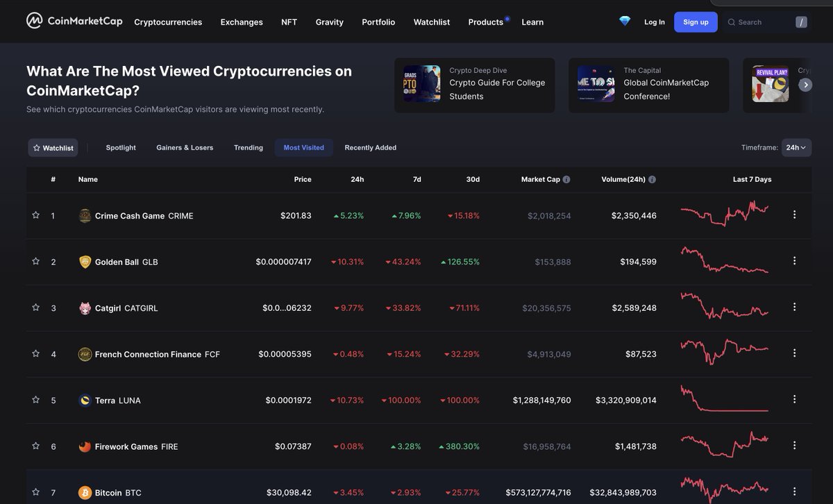Viewport: 833px width, 504px height.
Task: Open the Timeframe 24h dropdown
Action: (x=796, y=147)
